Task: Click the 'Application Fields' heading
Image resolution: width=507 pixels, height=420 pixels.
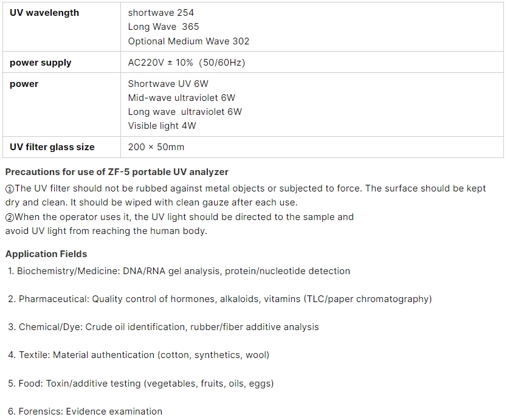Action: coord(46,254)
